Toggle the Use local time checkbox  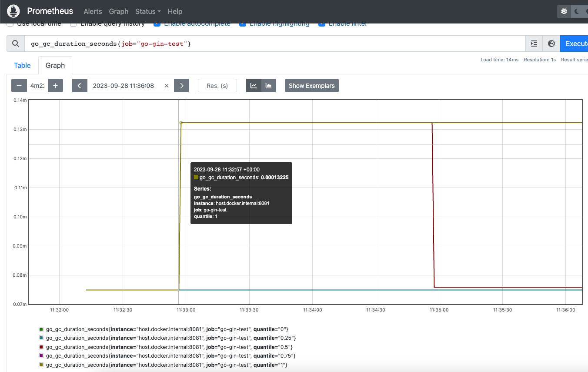(10, 24)
